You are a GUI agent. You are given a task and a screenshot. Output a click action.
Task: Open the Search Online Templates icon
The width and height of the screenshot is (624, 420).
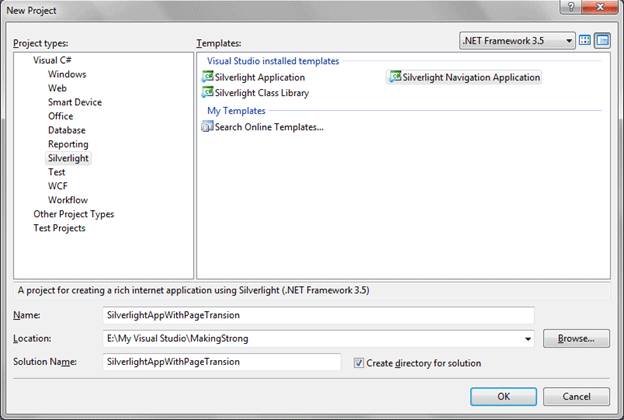(207, 127)
